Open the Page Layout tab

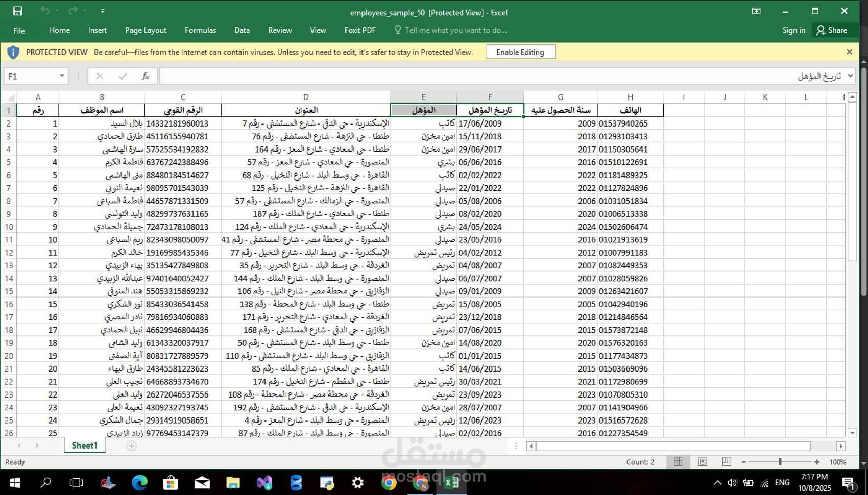coord(146,30)
